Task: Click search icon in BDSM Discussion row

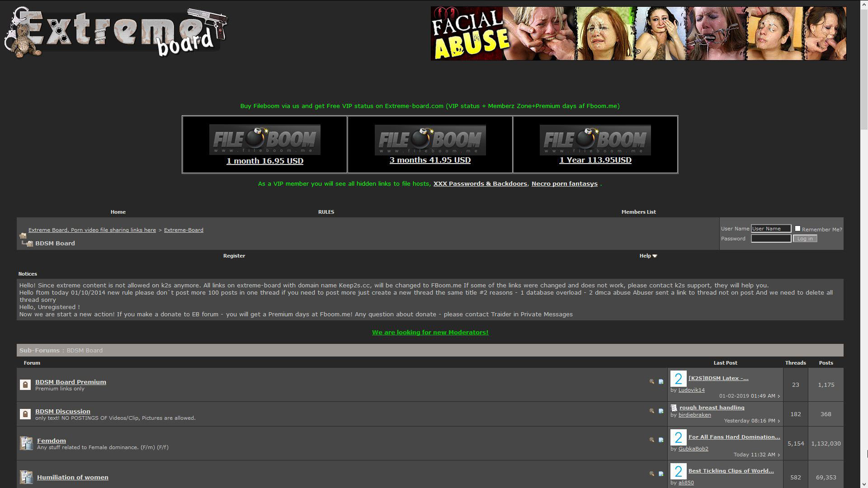Action: pyautogui.click(x=652, y=411)
